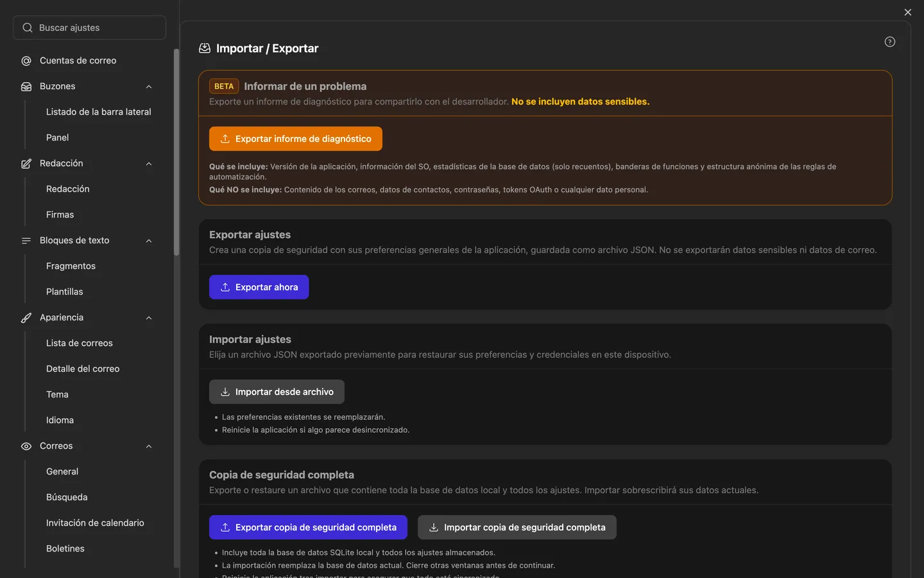Collapse the Buzones section
Screen dimensions: 924x578
pyautogui.click(x=149, y=87)
